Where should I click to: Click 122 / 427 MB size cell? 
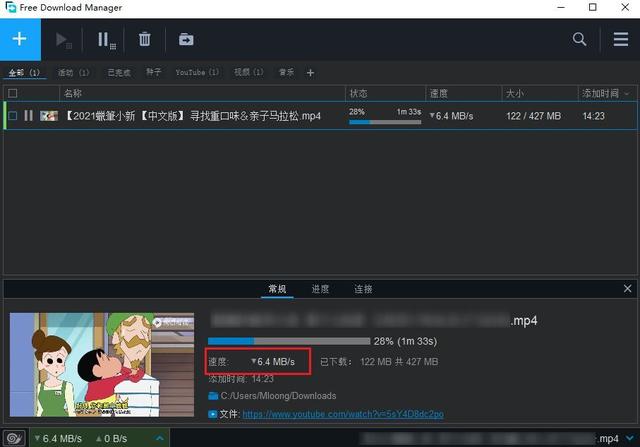click(x=533, y=116)
